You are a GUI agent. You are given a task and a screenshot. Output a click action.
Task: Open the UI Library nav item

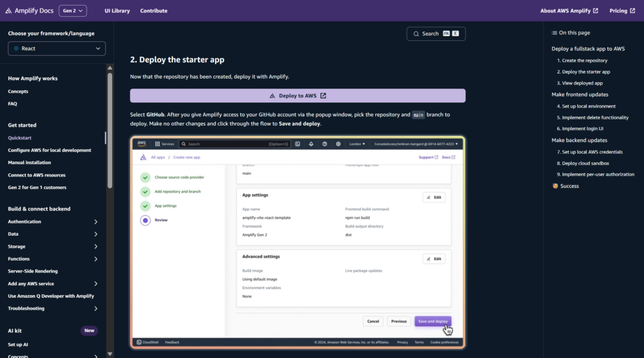pyautogui.click(x=117, y=11)
